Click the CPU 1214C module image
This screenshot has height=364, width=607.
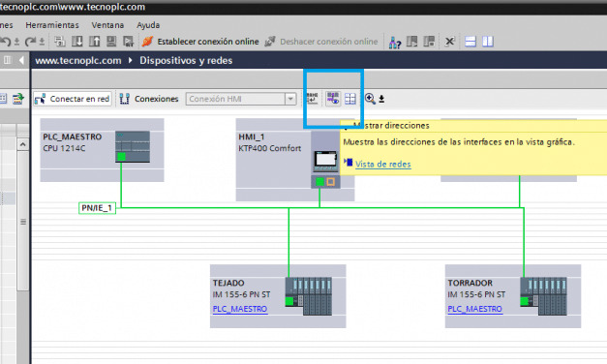pos(133,146)
